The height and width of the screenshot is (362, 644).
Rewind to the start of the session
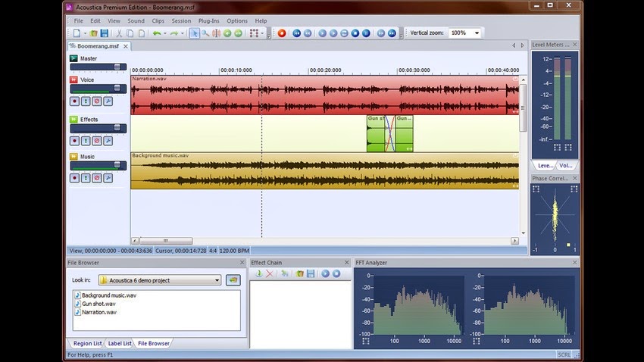coord(296,33)
